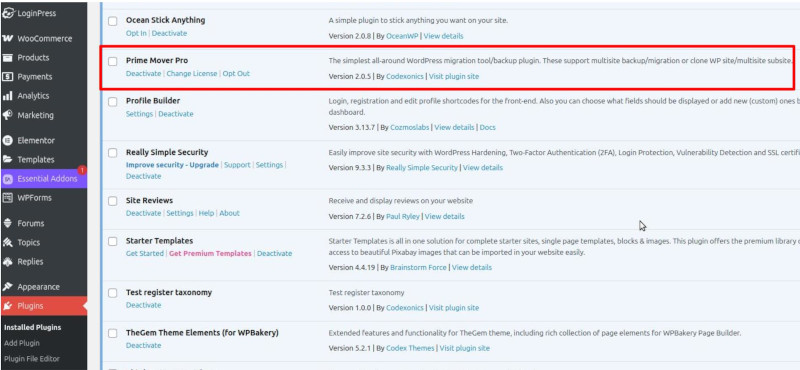The image size is (800, 370).
Task: Click the Elementor circle icon
Action: click(8, 140)
